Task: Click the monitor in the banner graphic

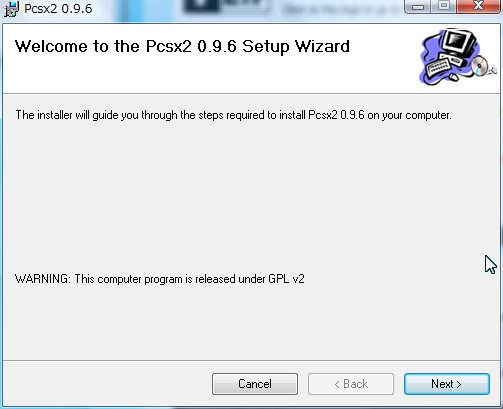Action: pos(458,42)
